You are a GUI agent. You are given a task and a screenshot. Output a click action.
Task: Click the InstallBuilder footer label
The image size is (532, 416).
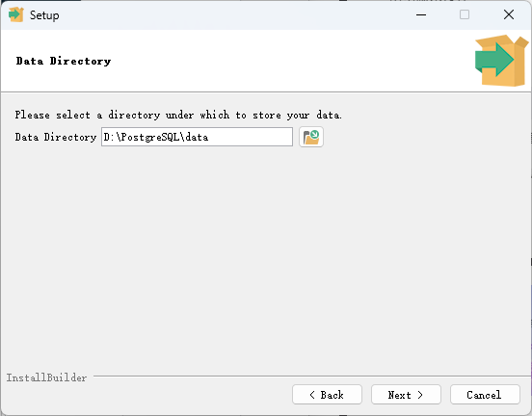[46, 377]
